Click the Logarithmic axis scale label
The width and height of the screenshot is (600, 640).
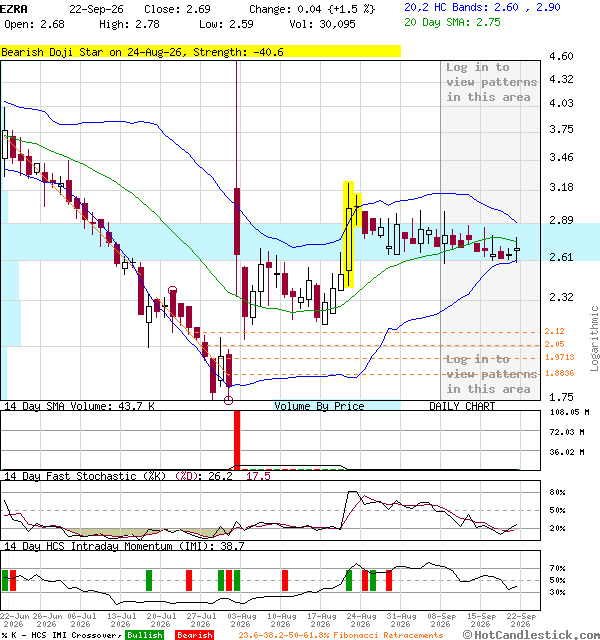tap(594, 338)
